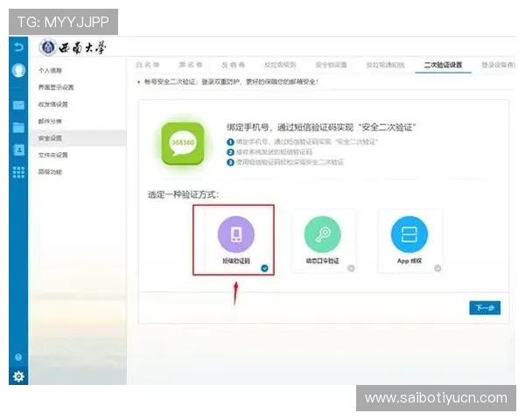This screenshot has width=525, height=420.
Task: Click the green SMS message bubble icon
Action: point(183,143)
